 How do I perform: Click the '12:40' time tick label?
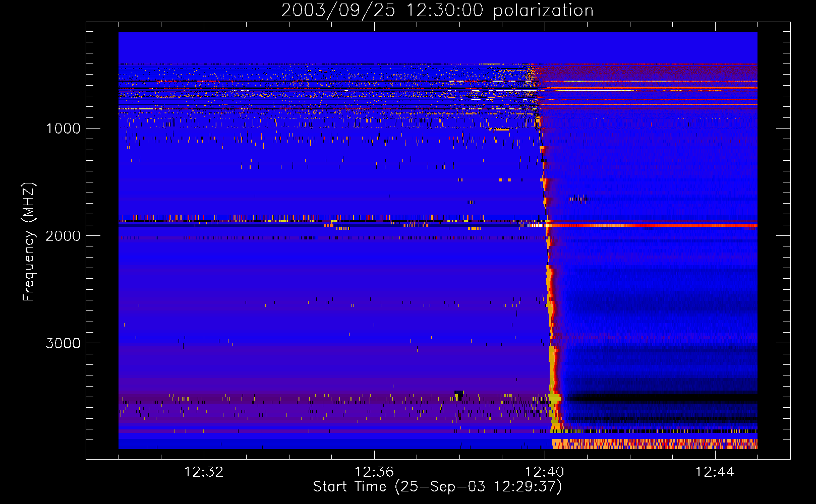[x=545, y=472]
